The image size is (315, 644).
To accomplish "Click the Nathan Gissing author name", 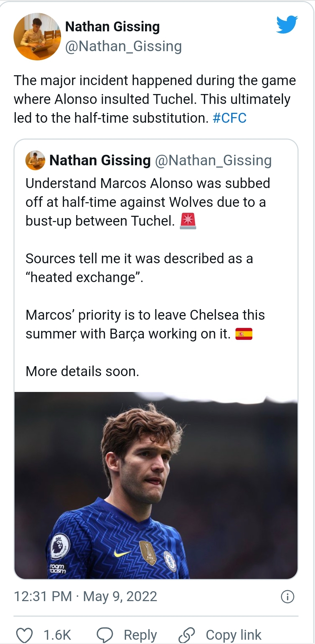I will click(x=112, y=27).
